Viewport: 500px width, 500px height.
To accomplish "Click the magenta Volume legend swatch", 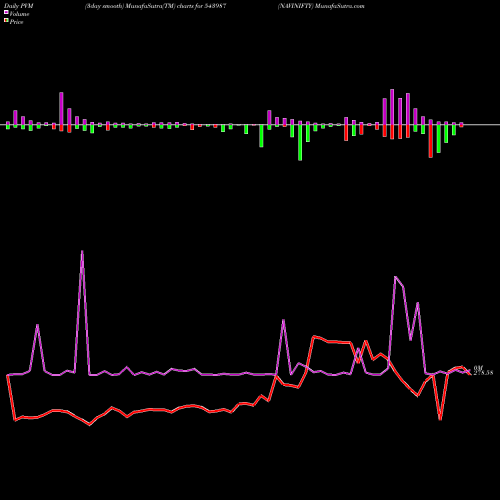I will pos(6,13).
